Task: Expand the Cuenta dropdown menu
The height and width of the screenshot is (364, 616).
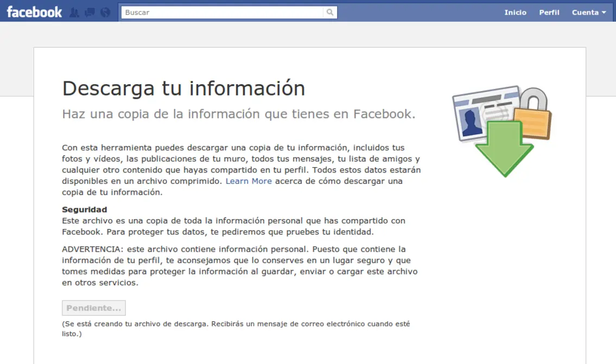Action: 588,12
